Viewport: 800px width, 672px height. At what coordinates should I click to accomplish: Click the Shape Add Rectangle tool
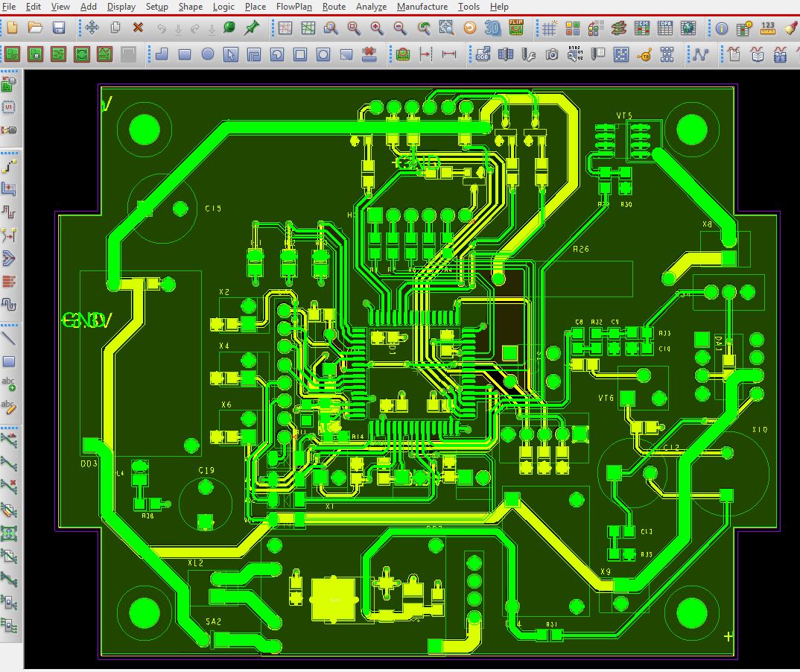[x=185, y=54]
